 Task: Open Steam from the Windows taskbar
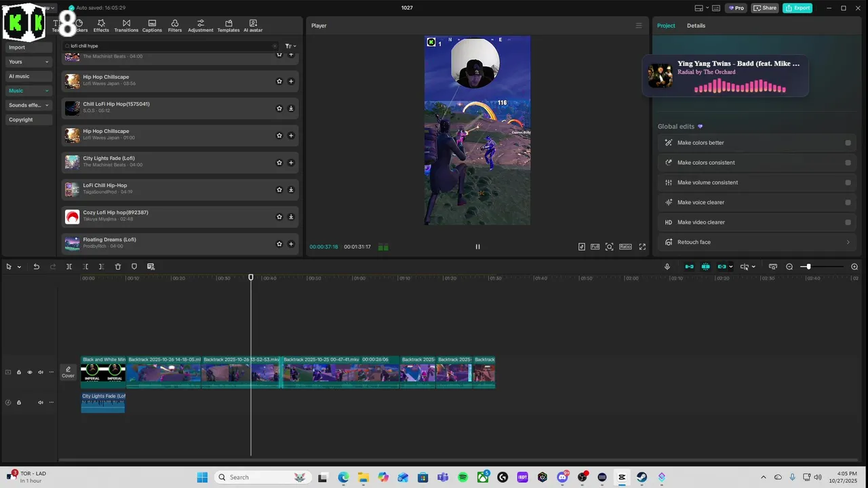tap(642, 477)
